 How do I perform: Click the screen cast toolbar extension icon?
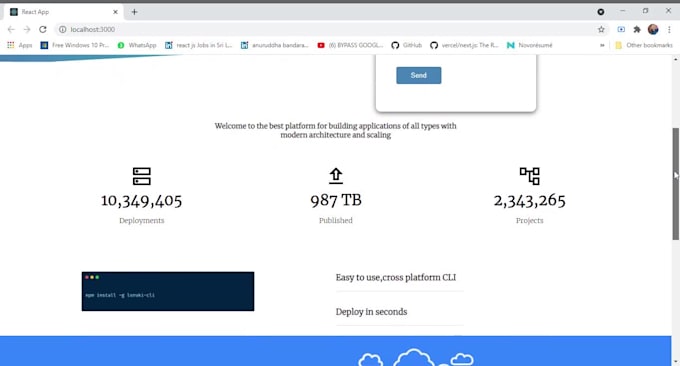click(621, 29)
